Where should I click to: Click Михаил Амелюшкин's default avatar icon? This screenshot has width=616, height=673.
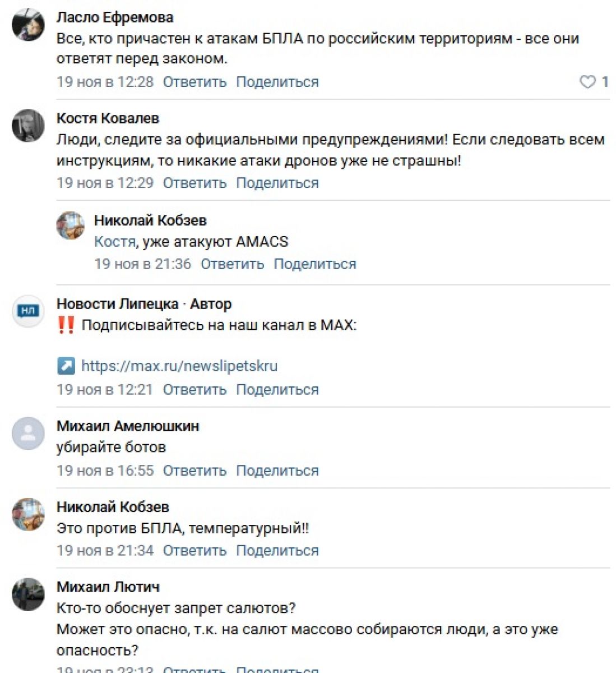click(28, 433)
